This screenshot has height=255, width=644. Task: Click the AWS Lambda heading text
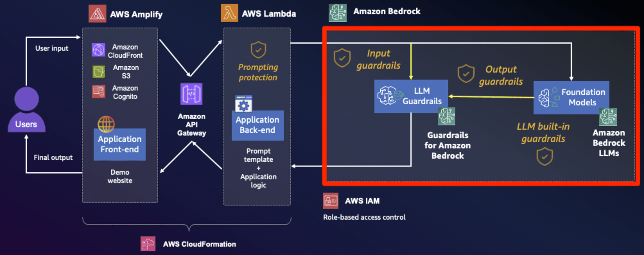click(x=269, y=14)
